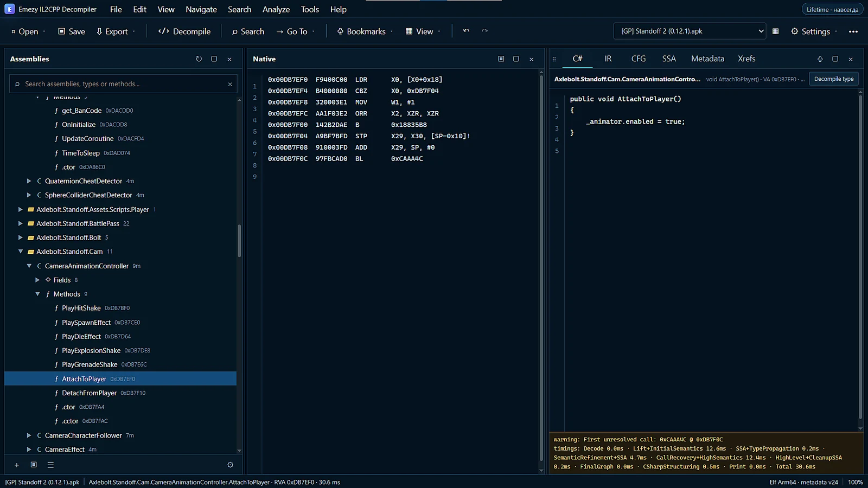The width and height of the screenshot is (868, 488).
Task: Switch to the Xrefs tab
Action: pyautogui.click(x=746, y=59)
